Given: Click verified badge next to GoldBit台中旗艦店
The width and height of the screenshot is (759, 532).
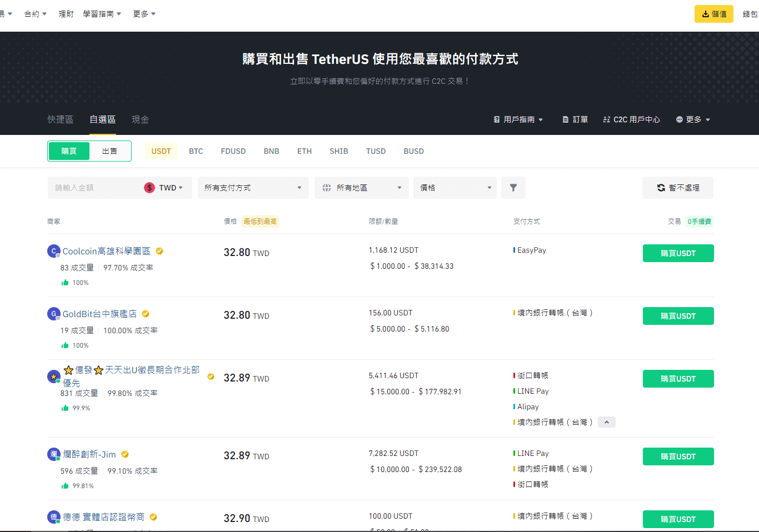Looking at the screenshot, I should 146,314.
